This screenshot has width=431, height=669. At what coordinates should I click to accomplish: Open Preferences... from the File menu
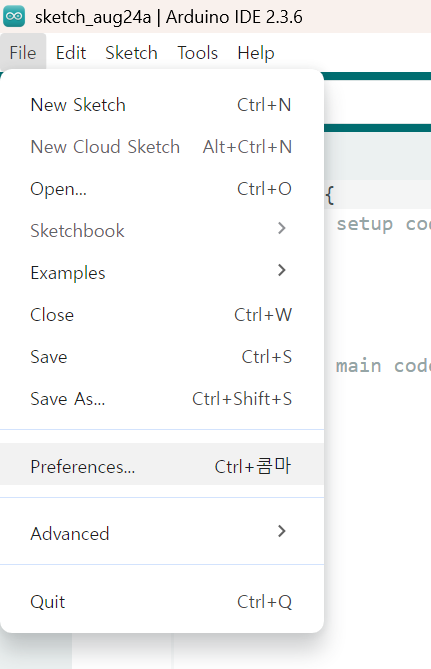162,464
